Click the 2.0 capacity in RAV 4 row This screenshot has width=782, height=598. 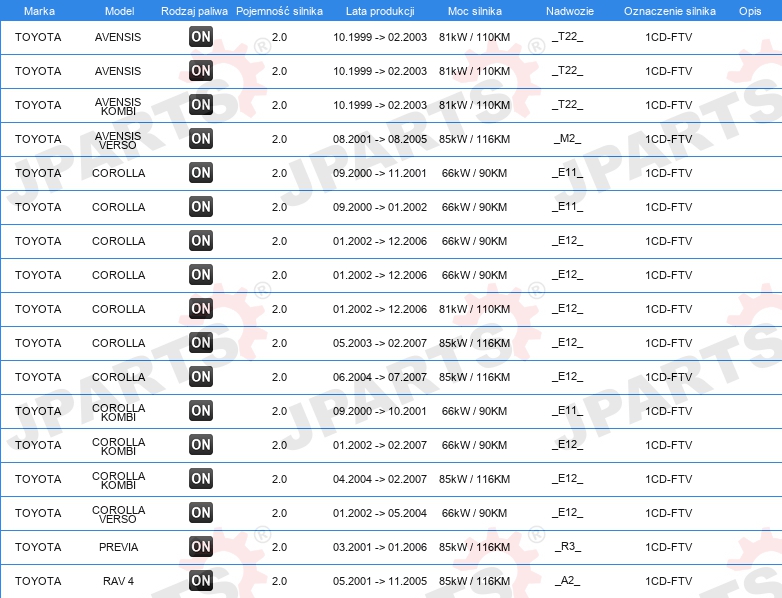(279, 581)
